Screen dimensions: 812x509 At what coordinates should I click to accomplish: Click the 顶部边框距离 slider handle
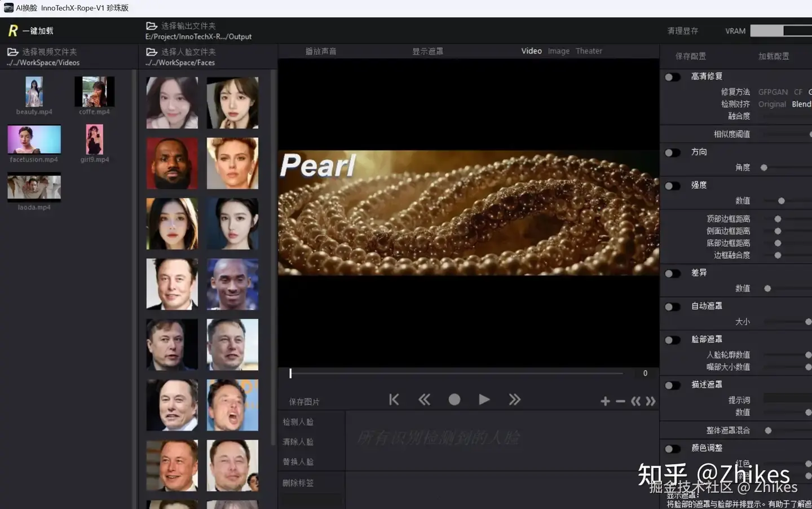click(778, 219)
